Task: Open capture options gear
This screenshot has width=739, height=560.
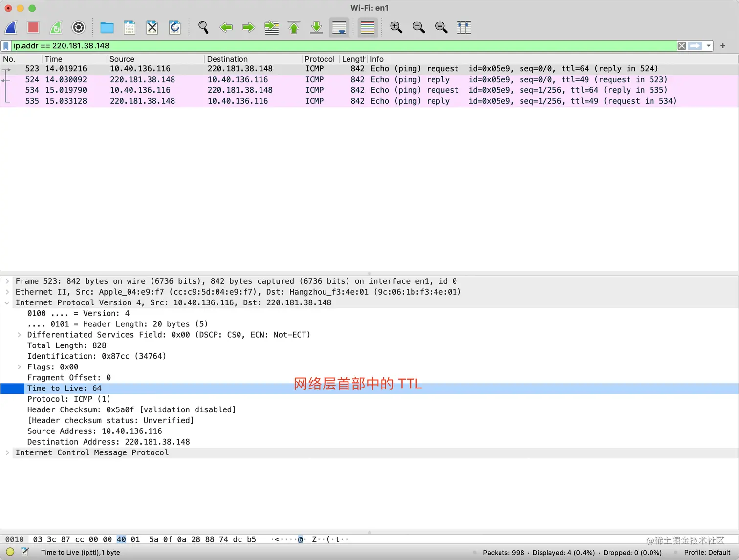Action: (x=79, y=27)
